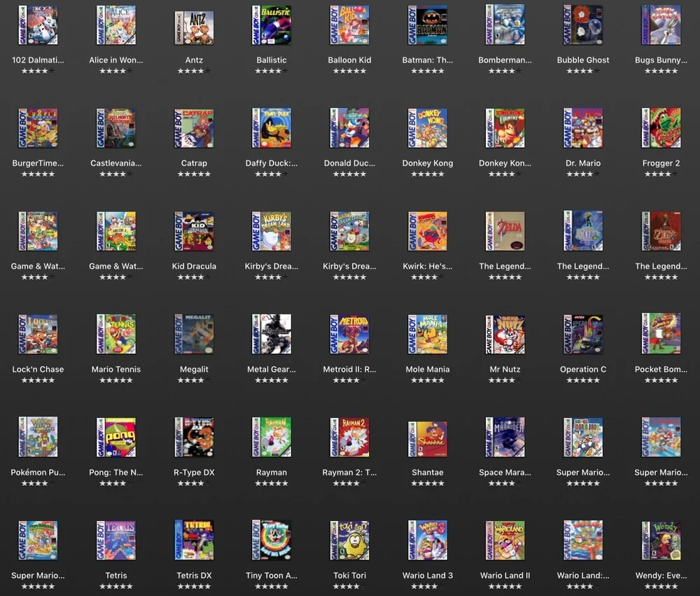Launch Donkey Kong from its cover art
Image resolution: width=700 pixels, height=596 pixels.
pos(427,127)
